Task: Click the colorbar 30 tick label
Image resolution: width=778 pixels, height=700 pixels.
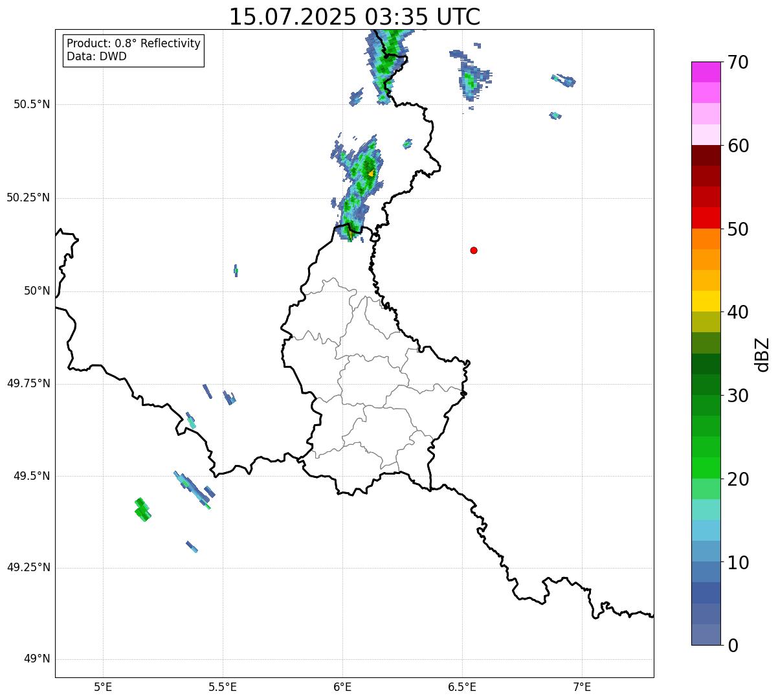Action: click(x=738, y=396)
